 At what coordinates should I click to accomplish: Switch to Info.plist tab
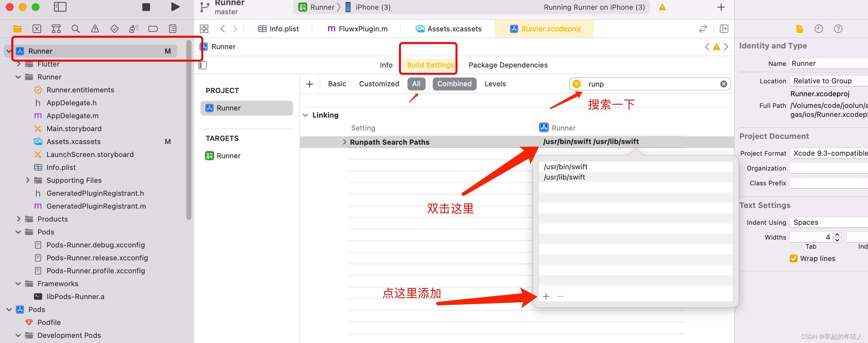[x=278, y=29]
